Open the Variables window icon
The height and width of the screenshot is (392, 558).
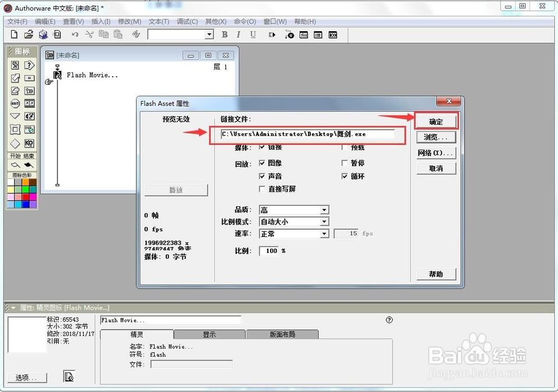318,35
